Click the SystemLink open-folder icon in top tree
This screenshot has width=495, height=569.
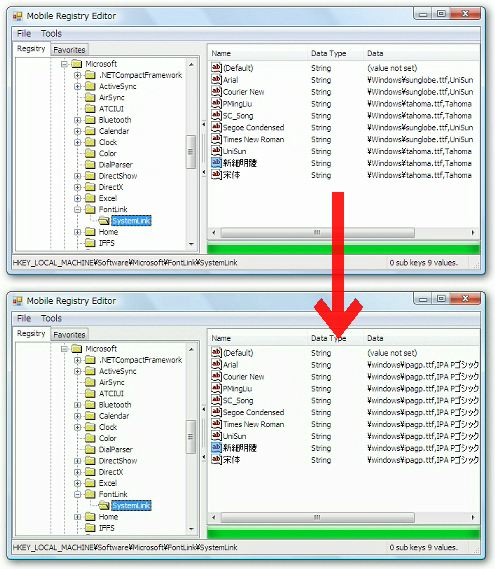click(x=104, y=221)
